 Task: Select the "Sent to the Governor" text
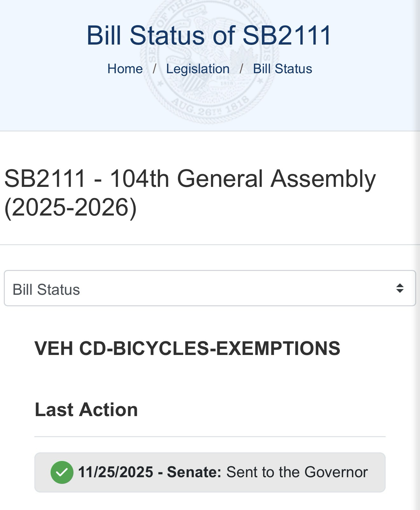297,472
